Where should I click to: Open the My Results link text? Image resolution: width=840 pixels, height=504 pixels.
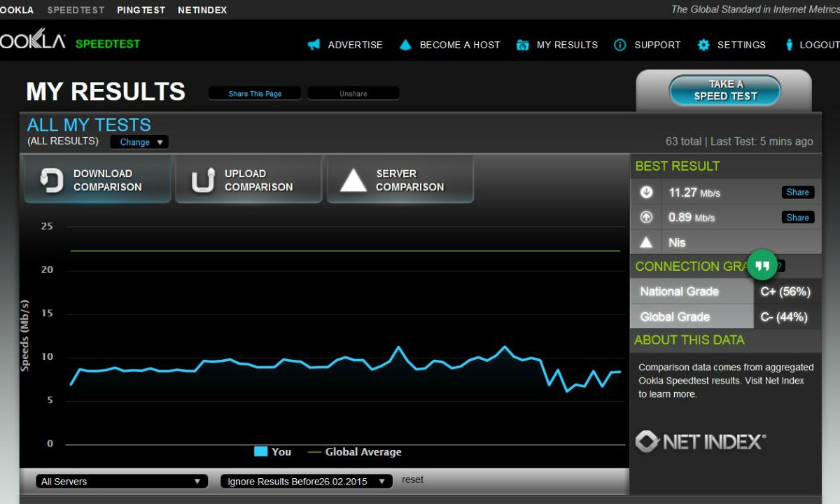point(567,45)
